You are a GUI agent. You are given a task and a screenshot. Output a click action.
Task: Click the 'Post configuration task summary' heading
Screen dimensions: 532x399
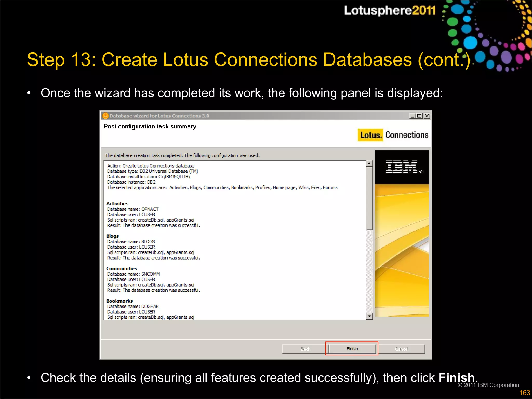pyautogui.click(x=150, y=127)
